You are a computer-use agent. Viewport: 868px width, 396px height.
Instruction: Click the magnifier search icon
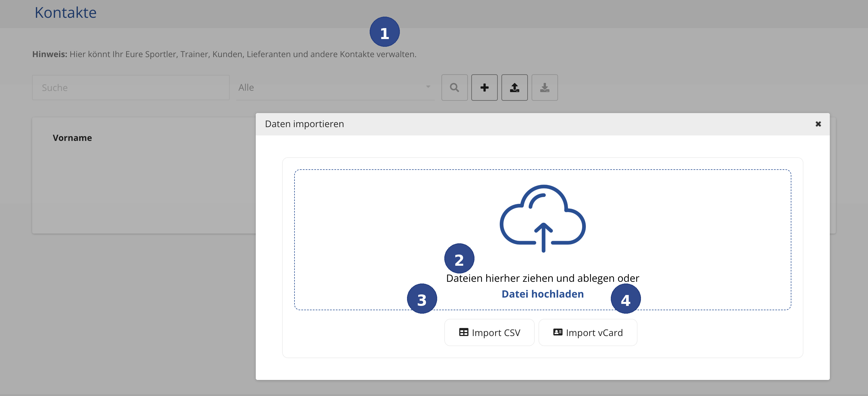[454, 87]
